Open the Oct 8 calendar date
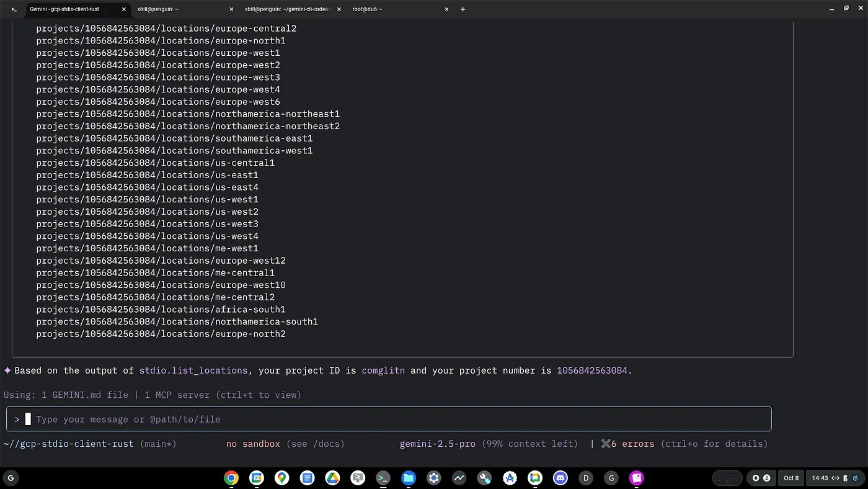The image size is (868, 489). point(791,478)
